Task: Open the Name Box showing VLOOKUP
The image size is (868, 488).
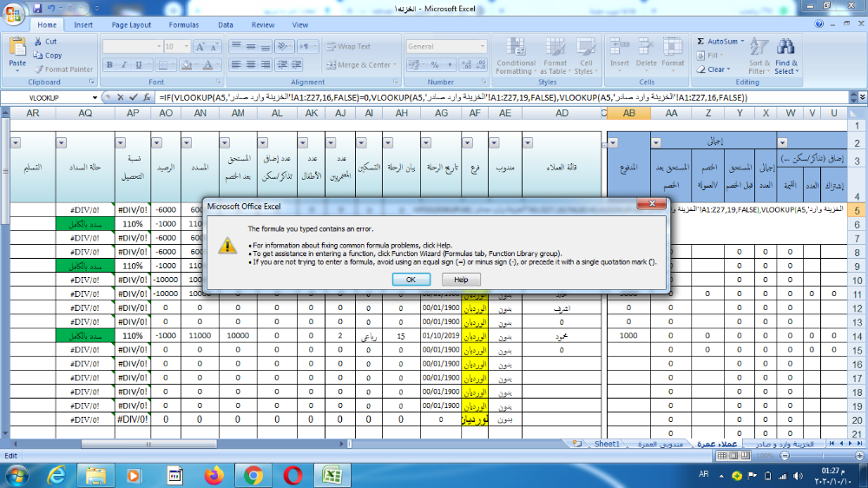Action: point(49,97)
